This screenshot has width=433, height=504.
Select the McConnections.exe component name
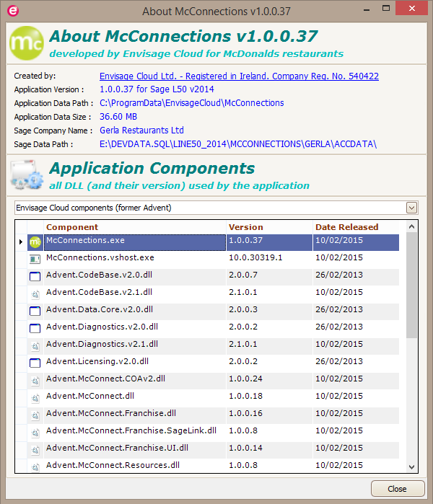[85, 240]
